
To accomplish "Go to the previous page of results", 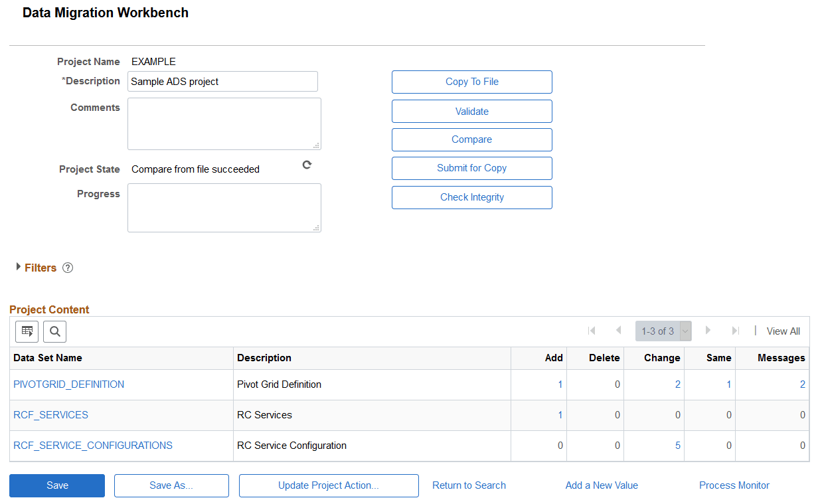I will click(x=618, y=331).
